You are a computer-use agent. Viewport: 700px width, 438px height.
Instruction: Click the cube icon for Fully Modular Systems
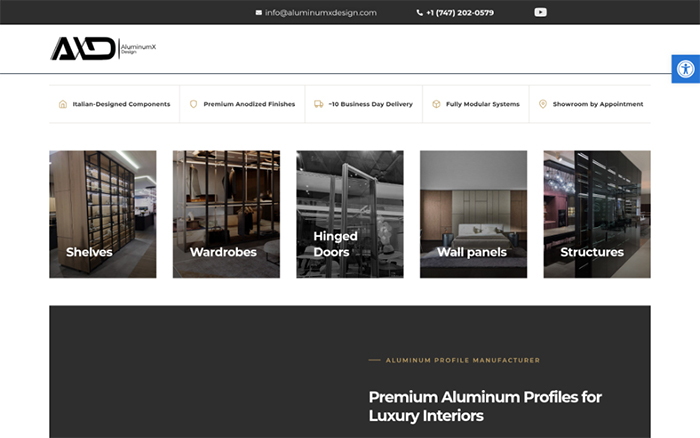pos(436,104)
